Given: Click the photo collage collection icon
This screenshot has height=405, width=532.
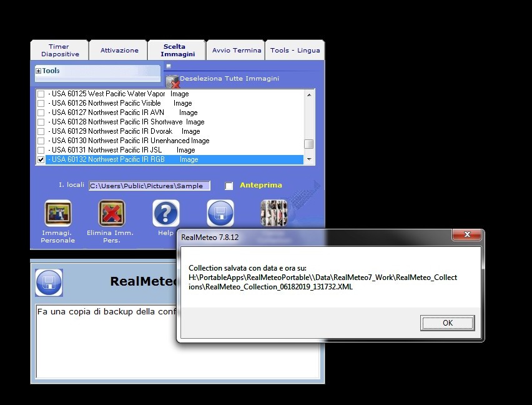Looking at the screenshot, I should point(273,213).
